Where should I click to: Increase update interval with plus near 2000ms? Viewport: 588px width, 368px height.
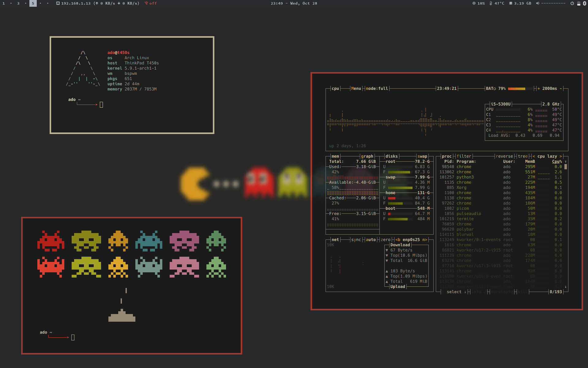[539, 89]
